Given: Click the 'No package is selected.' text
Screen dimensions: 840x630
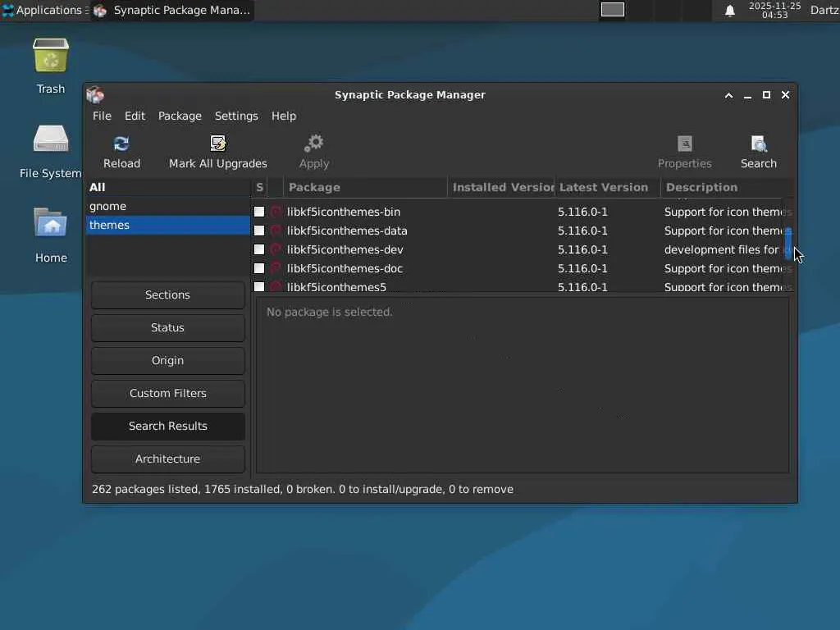Looking at the screenshot, I should [x=330, y=312].
